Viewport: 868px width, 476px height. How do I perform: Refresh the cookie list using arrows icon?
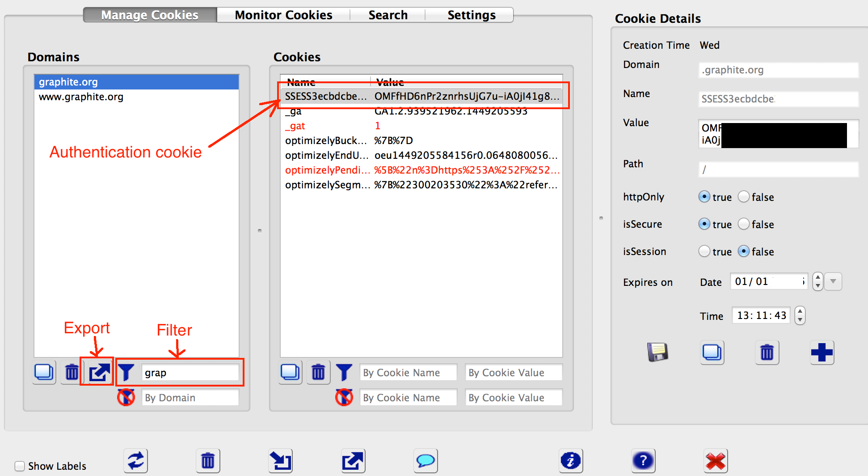[x=135, y=461]
